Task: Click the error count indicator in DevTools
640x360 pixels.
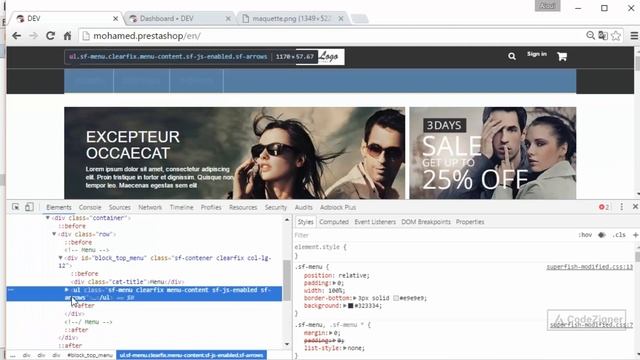Action: 604,207
